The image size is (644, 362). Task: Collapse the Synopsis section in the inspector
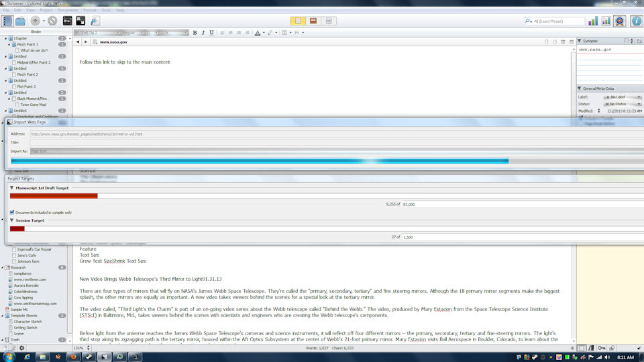pos(580,41)
